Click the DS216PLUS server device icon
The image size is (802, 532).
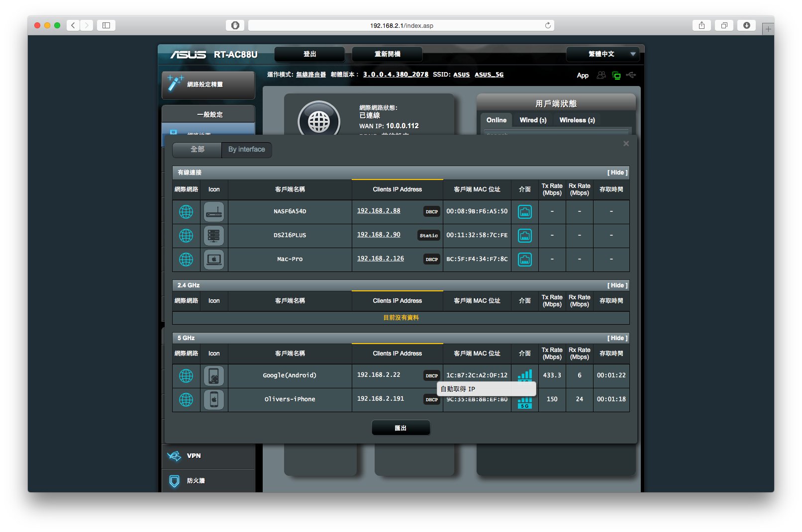214,236
